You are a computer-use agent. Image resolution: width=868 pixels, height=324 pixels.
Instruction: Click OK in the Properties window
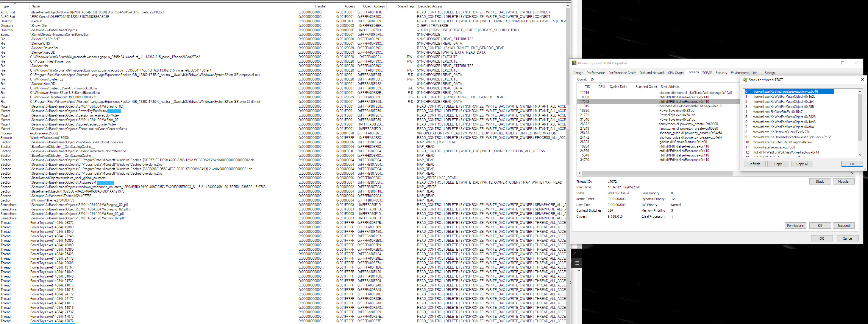822,238
